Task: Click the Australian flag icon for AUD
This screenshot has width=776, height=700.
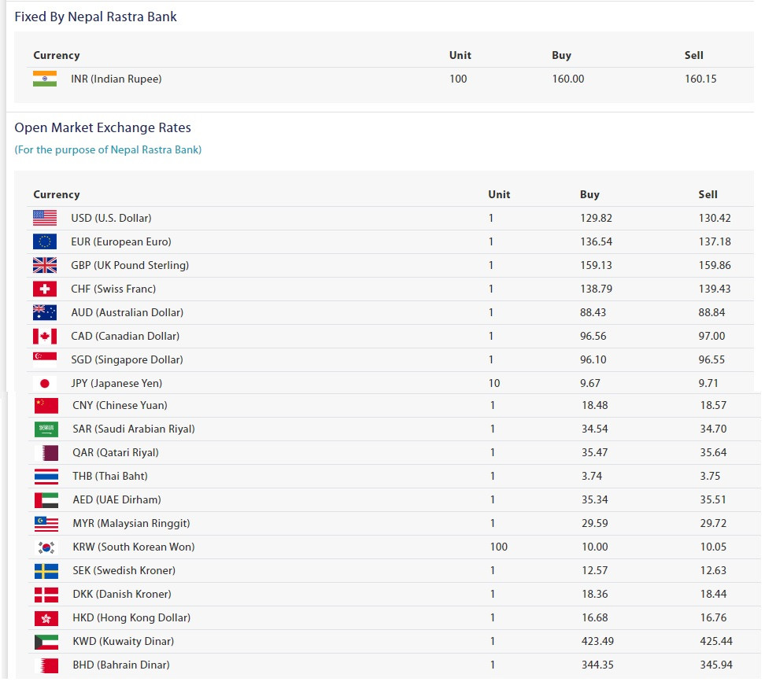Action: 45,313
